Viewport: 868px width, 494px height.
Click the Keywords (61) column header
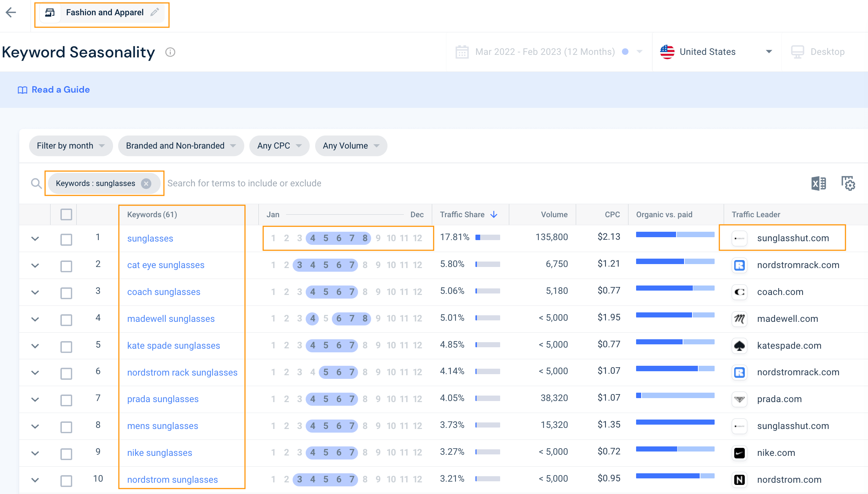pyautogui.click(x=152, y=215)
